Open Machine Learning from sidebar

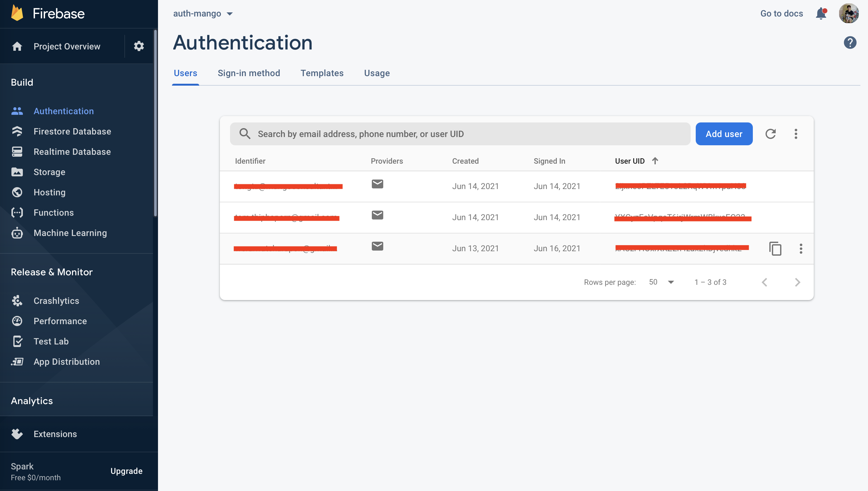click(x=70, y=233)
